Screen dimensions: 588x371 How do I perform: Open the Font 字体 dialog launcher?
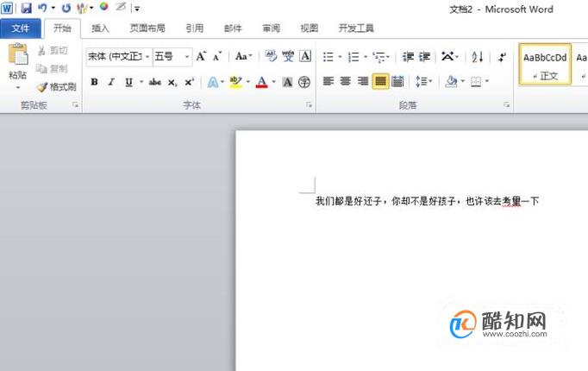pyautogui.click(x=309, y=105)
